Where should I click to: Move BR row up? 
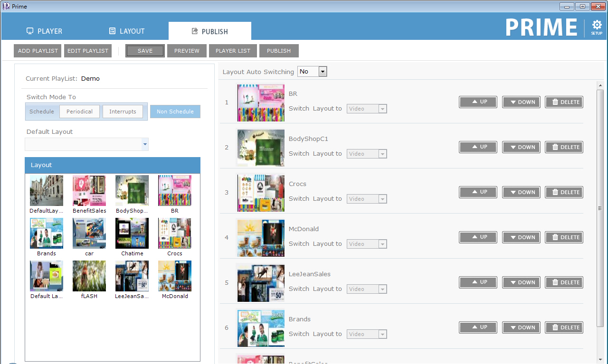click(478, 102)
